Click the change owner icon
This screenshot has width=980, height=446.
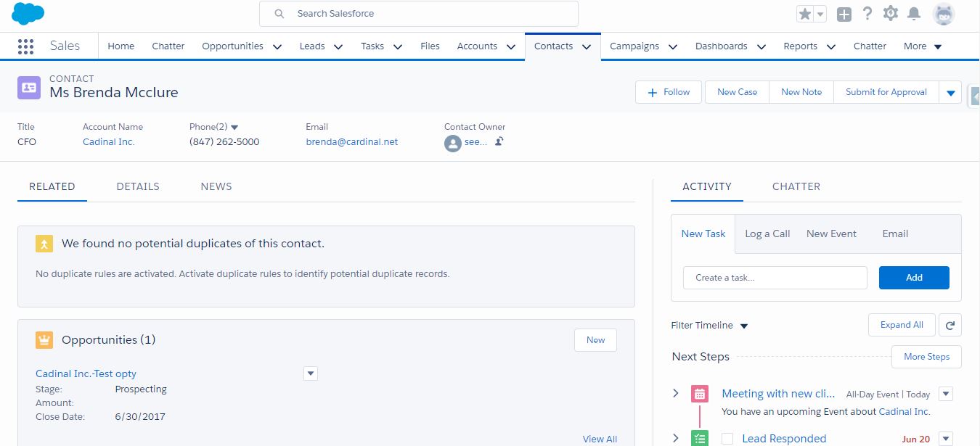pyautogui.click(x=499, y=141)
